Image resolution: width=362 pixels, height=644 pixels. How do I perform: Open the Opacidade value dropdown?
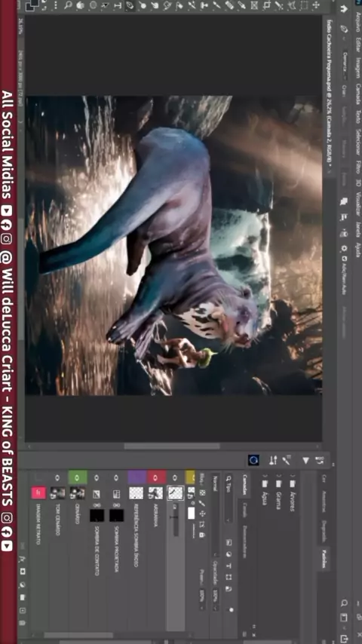pyautogui.click(x=215, y=600)
